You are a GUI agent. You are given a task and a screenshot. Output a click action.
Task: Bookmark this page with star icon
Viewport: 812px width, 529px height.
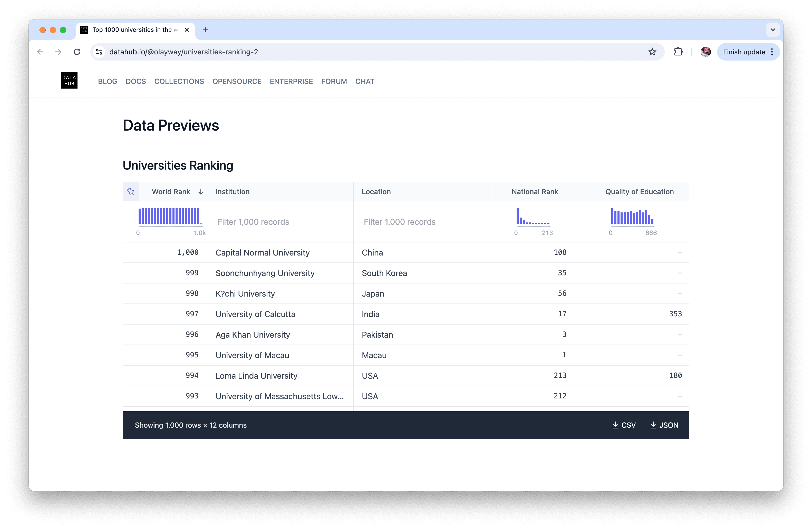pyautogui.click(x=652, y=52)
